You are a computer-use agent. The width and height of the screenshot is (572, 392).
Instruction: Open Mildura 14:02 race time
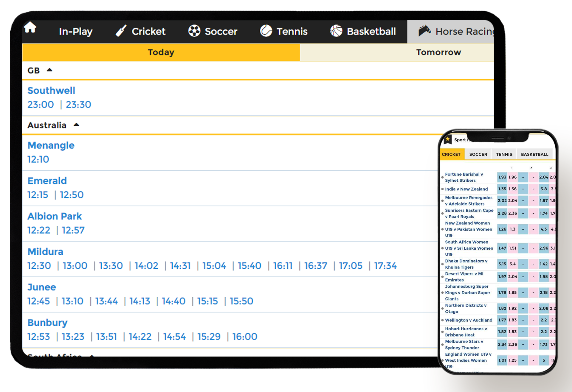tap(146, 266)
